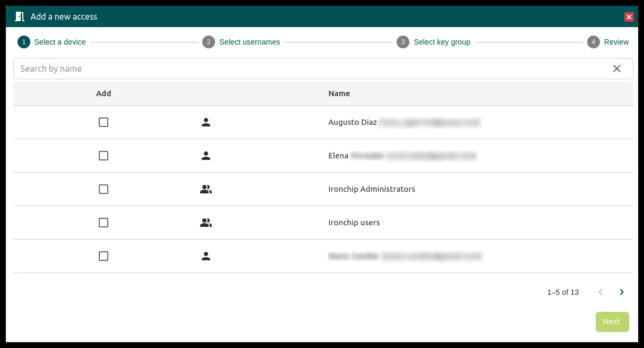Click the Add column header
This screenshot has width=644, height=348.
point(104,94)
